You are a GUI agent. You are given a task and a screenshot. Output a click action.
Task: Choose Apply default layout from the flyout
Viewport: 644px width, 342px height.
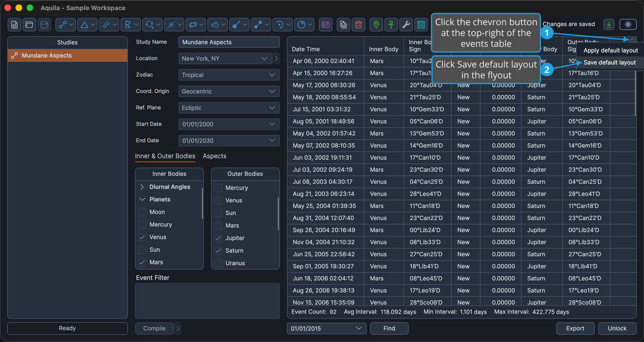pos(611,50)
